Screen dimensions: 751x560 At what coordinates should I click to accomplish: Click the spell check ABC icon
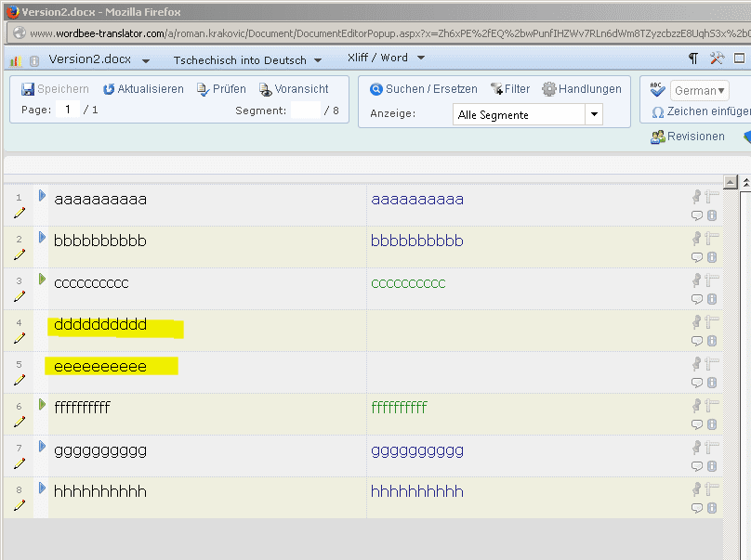point(657,89)
